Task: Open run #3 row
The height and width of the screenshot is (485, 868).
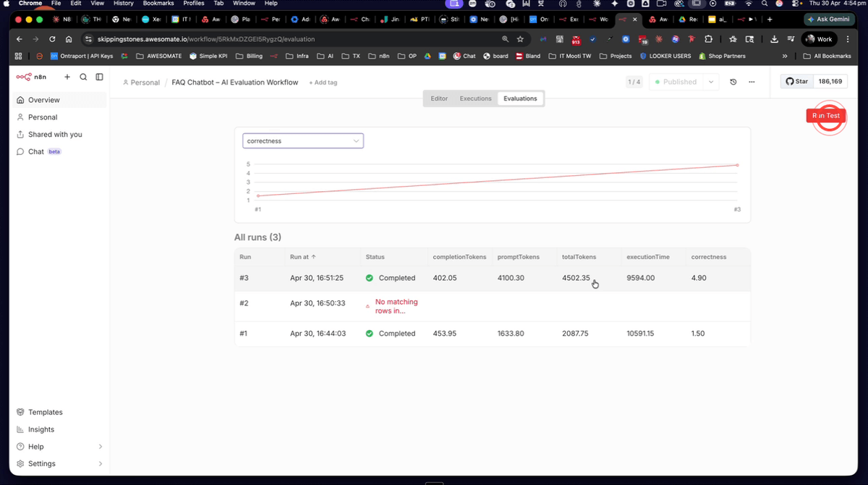Action: pos(492,278)
